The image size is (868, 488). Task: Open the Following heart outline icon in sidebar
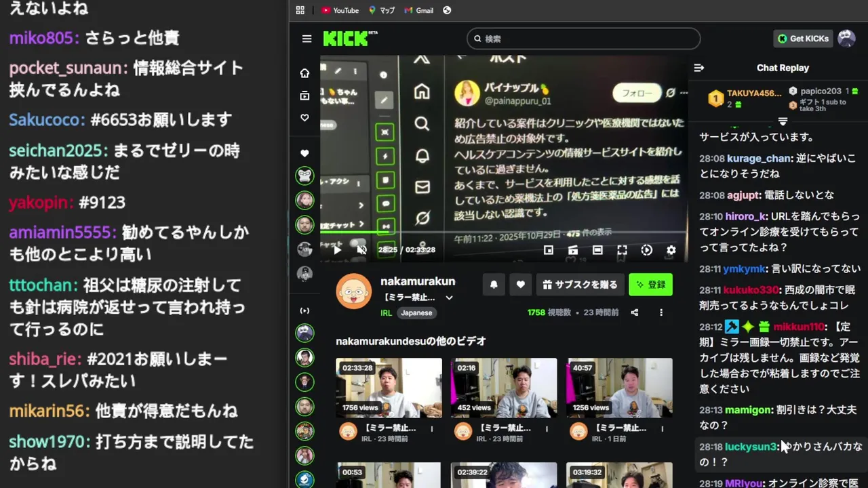304,118
